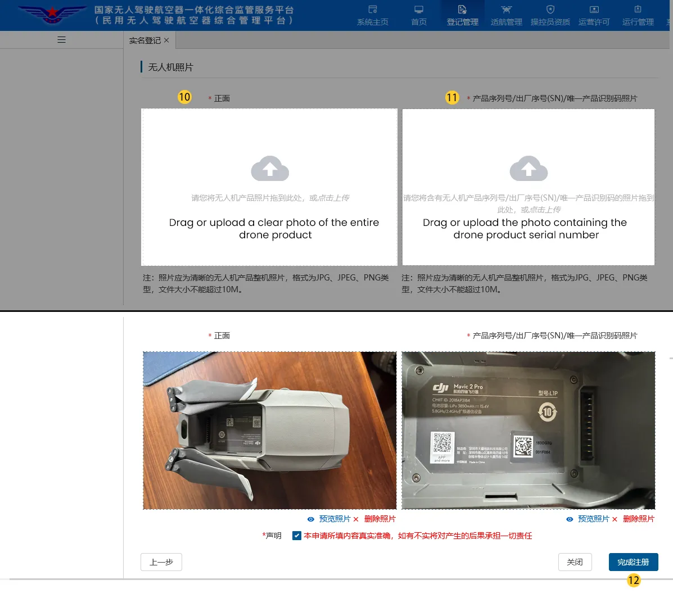Open 登记管理 registration management
This screenshot has height=616, width=673.
tap(462, 15)
